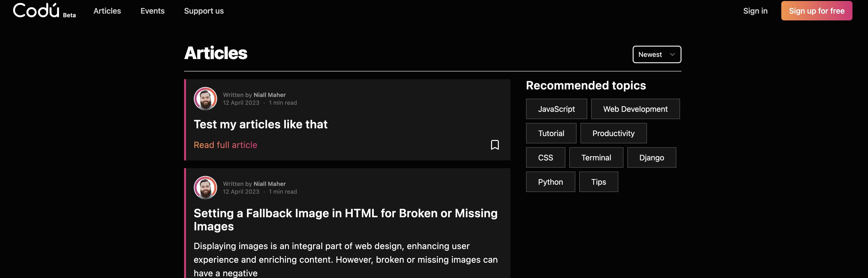Click the Codú logo
The height and width of the screenshot is (278, 868).
click(x=36, y=10)
